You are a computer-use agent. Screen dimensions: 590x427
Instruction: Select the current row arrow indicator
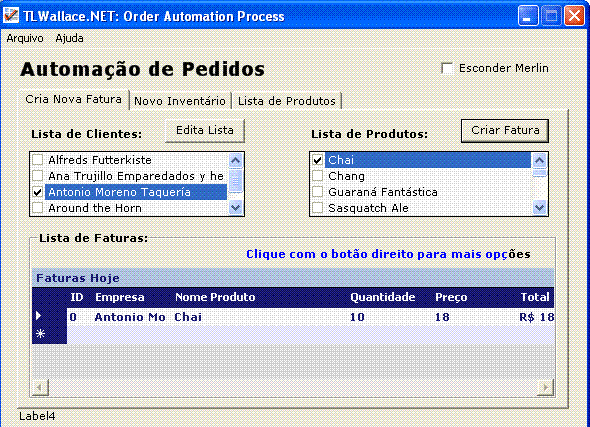(x=39, y=316)
